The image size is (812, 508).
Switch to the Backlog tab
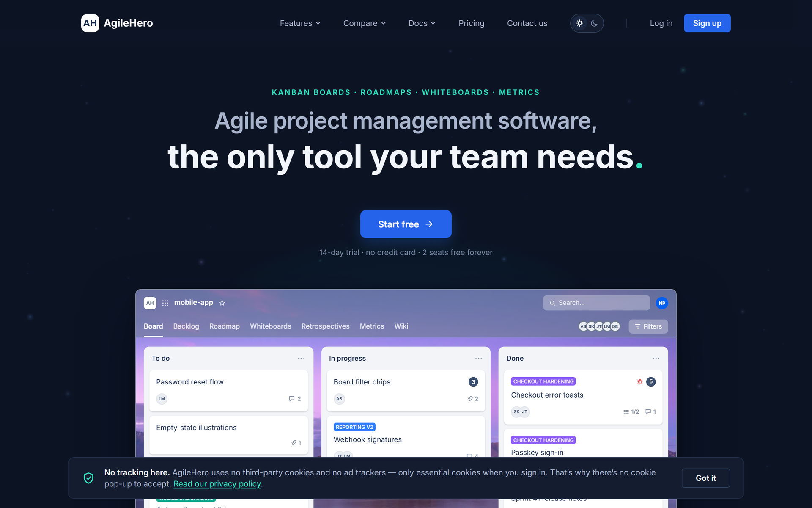[x=186, y=326]
